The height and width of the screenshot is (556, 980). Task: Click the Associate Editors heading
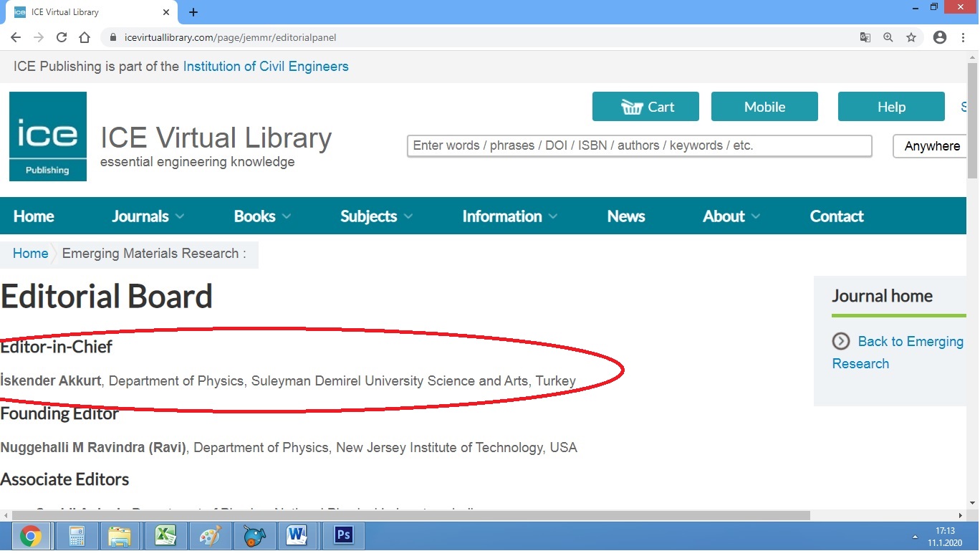coord(64,479)
